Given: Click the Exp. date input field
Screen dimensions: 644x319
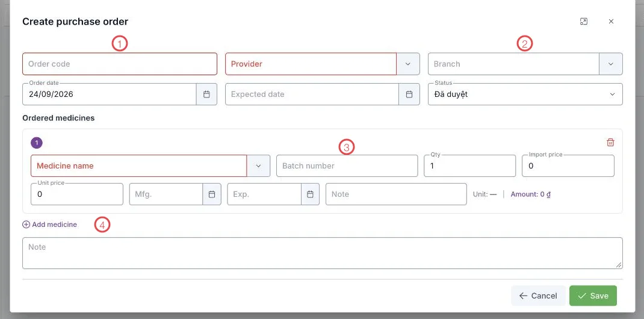Looking at the screenshot, I should click(264, 194).
